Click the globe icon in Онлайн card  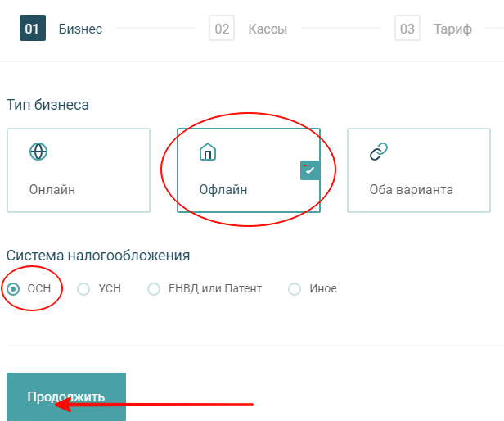point(38,152)
